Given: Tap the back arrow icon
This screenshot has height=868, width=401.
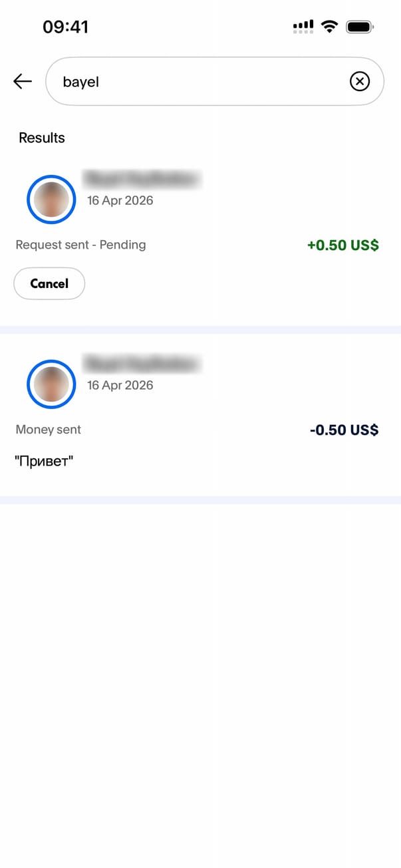Looking at the screenshot, I should (x=23, y=81).
